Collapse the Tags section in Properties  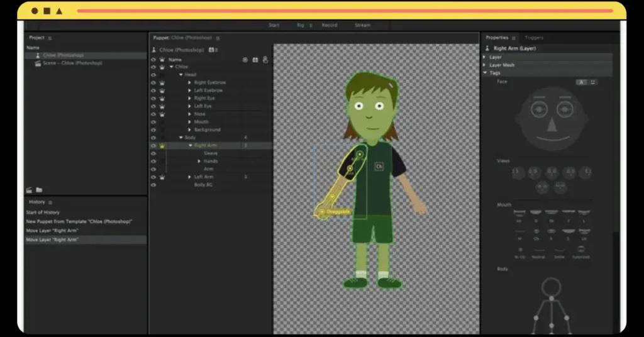pyautogui.click(x=485, y=73)
